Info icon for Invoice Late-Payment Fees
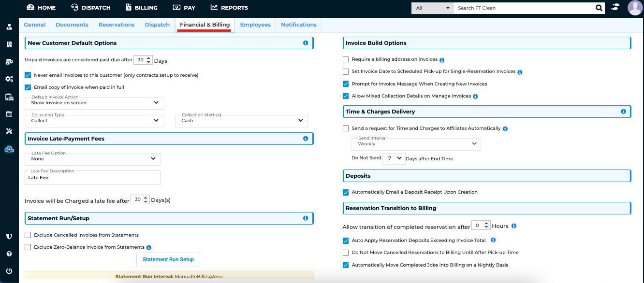 tap(306, 139)
